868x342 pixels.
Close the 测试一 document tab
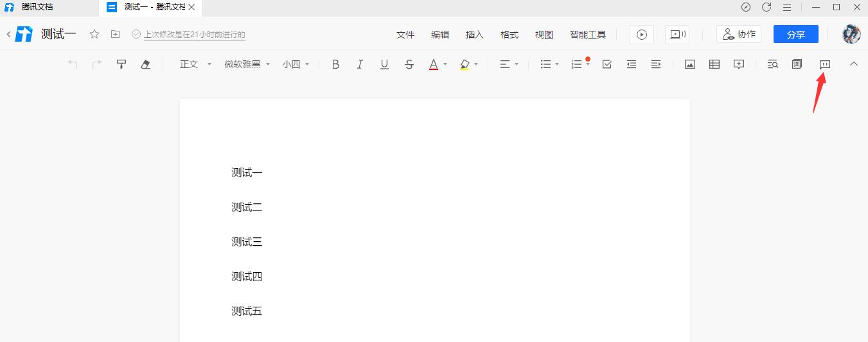[191, 7]
